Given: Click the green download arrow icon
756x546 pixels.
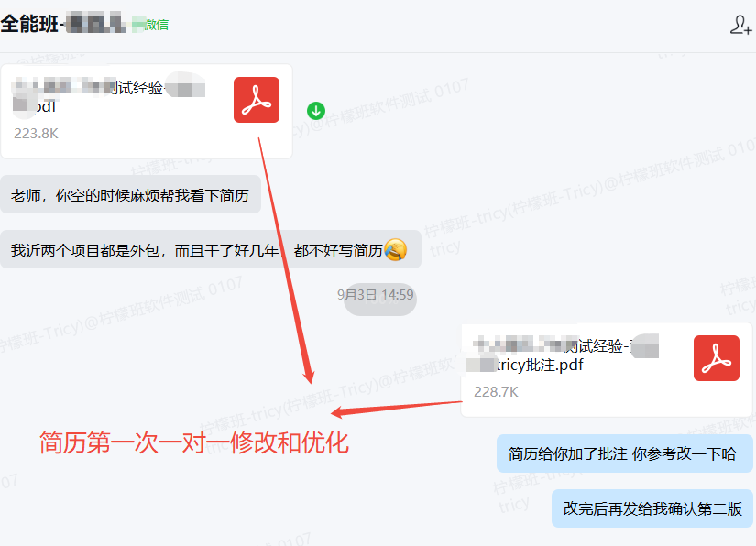Looking at the screenshot, I should [x=316, y=111].
